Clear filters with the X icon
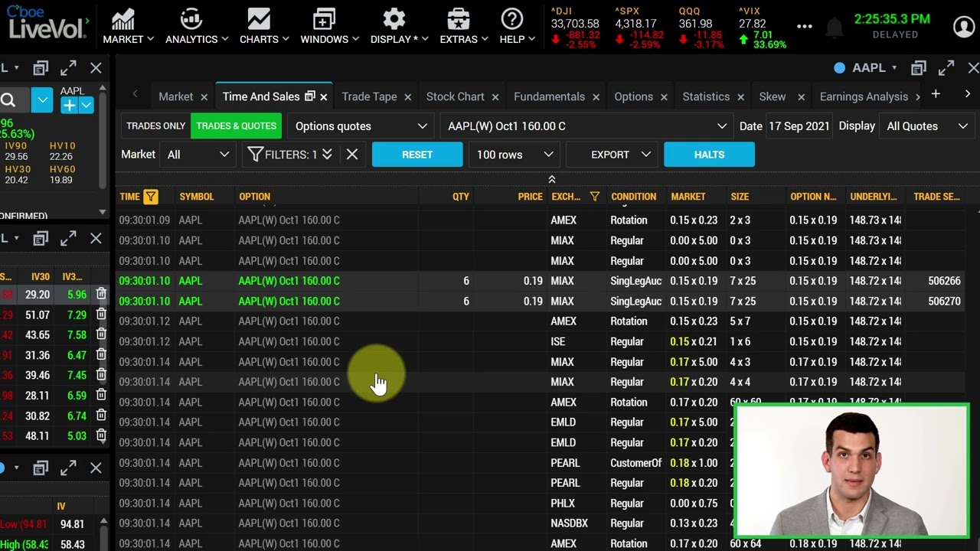 pos(352,155)
